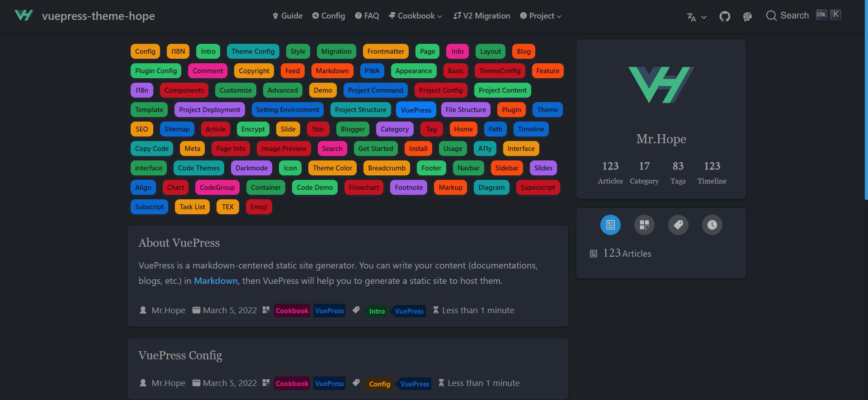Select the Theme Config tag
The width and height of the screenshot is (868, 400).
pyautogui.click(x=253, y=52)
